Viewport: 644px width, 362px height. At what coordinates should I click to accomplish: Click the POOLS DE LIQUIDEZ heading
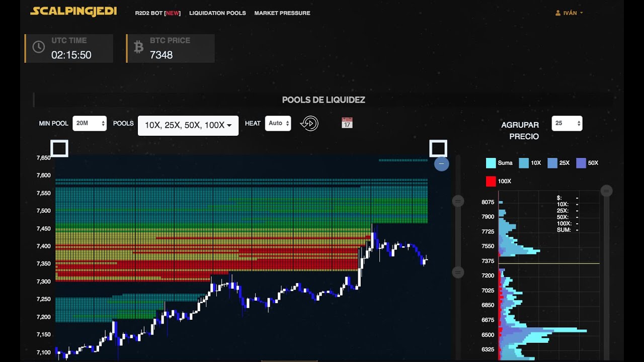[x=324, y=100]
